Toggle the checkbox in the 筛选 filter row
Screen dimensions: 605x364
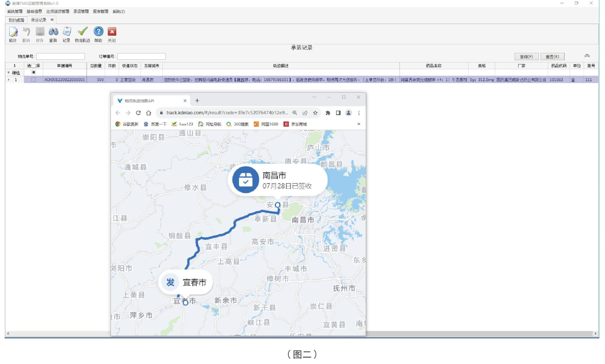coord(33,73)
